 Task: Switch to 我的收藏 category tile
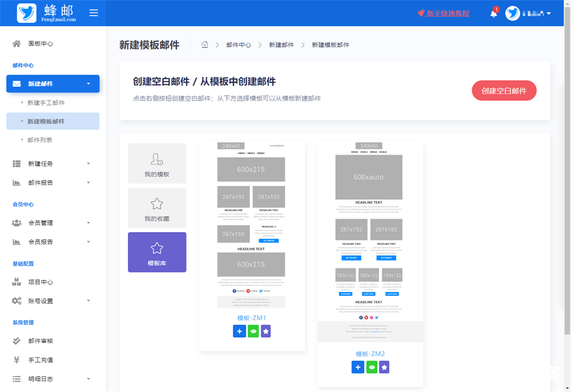click(x=157, y=208)
